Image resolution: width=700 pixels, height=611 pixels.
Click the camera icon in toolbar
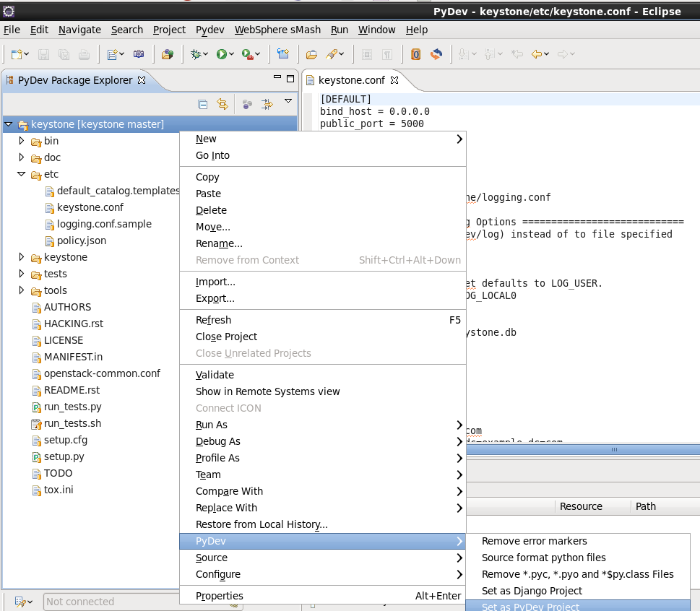pyautogui.click(x=138, y=54)
